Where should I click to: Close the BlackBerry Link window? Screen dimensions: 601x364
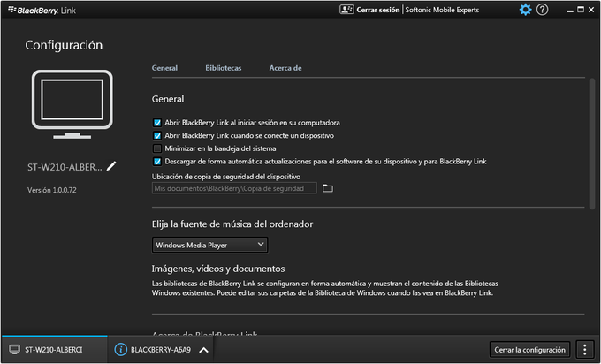click(x=591, y=10)
